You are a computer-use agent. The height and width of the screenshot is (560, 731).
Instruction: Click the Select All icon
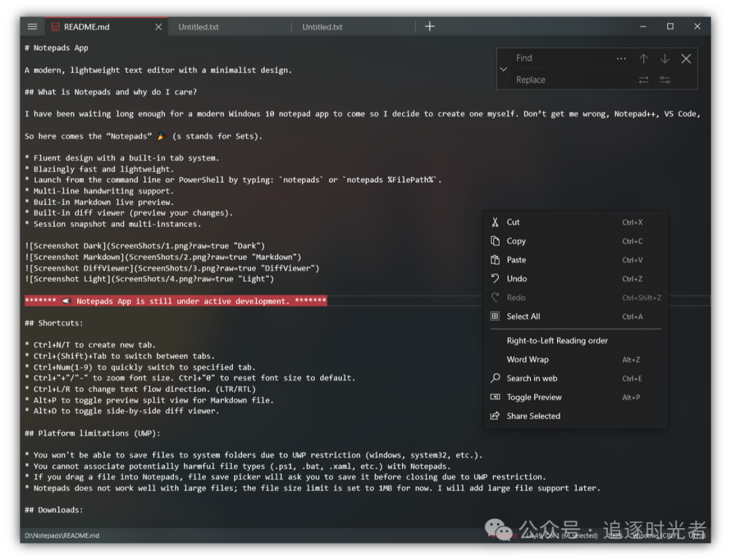tap(495, 316)
